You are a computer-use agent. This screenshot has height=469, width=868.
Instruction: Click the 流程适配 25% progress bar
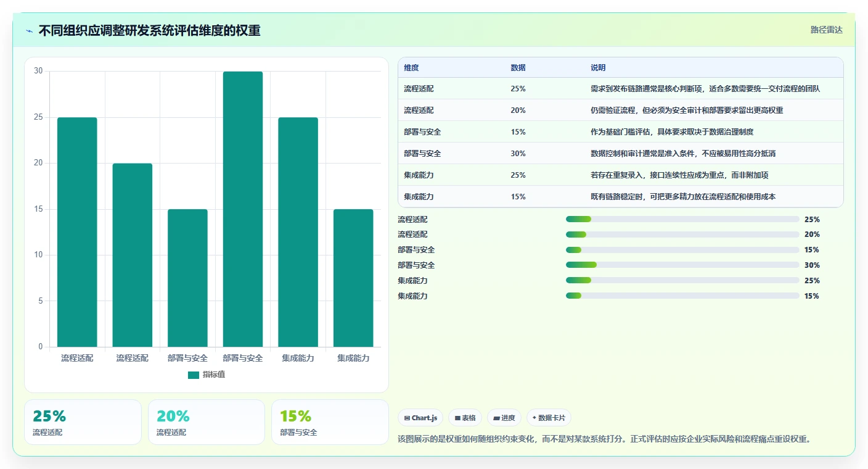click(682, 219)
